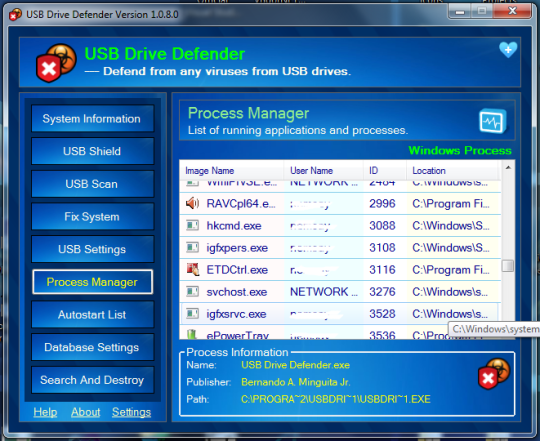
Task: Click the shield icon in Process Information
Action: click(494, 374)
